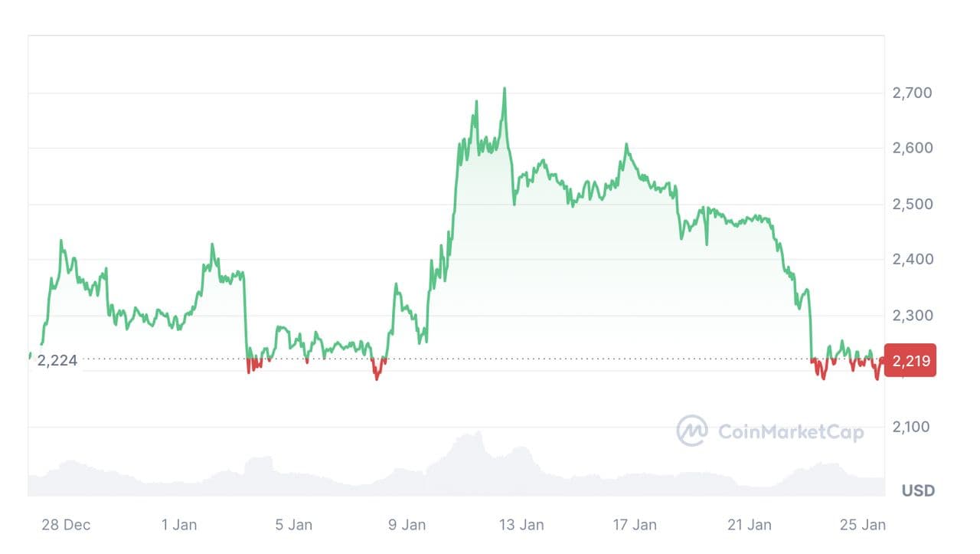
Task: Select the 9 Jan date label
Action: (x=407, y=525)
